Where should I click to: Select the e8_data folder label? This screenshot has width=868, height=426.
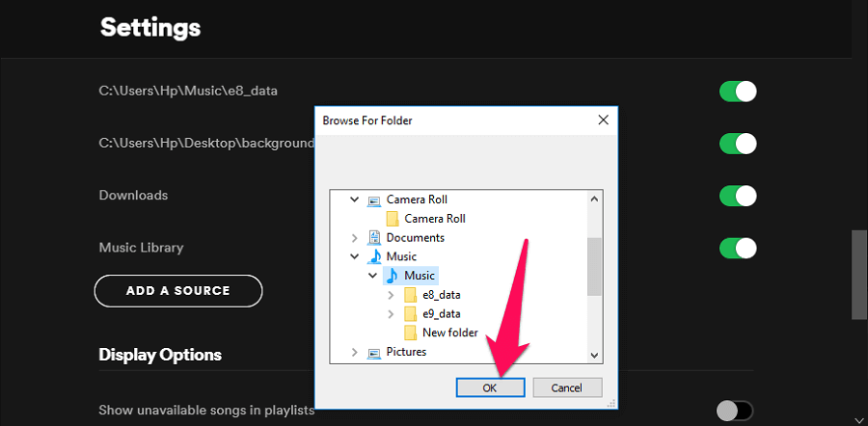tap(441, 295)
